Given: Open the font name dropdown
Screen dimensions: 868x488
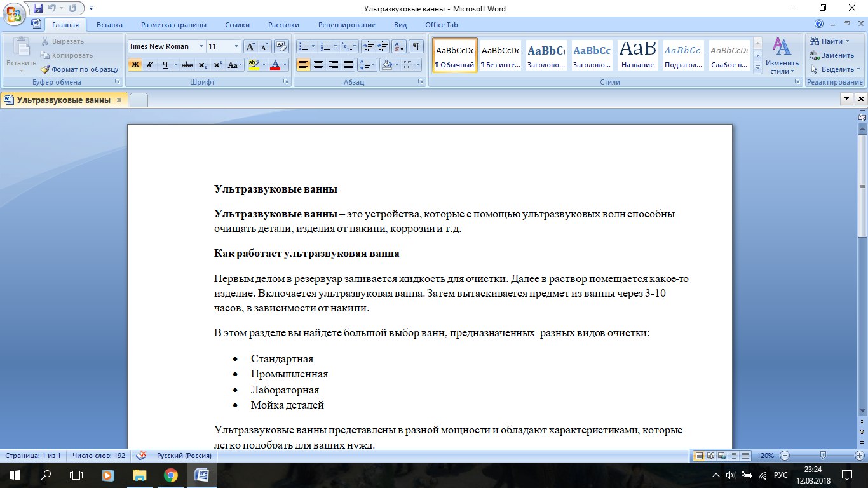Looking at the screenshot, I should (x=201, y=46).
